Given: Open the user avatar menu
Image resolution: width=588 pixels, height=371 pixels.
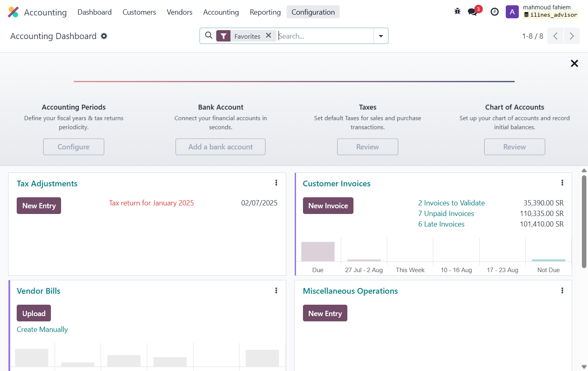Looking at the screenshot, I should coord(512,12).
